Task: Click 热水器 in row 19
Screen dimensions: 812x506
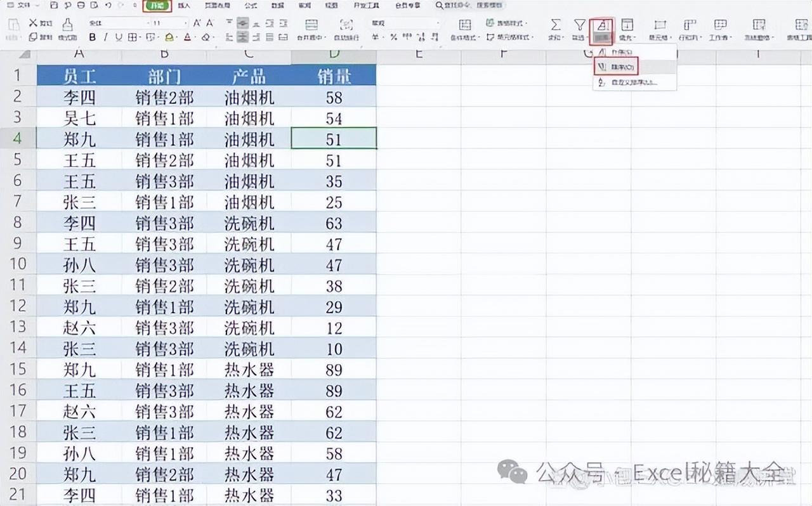Action: (249, 453)
